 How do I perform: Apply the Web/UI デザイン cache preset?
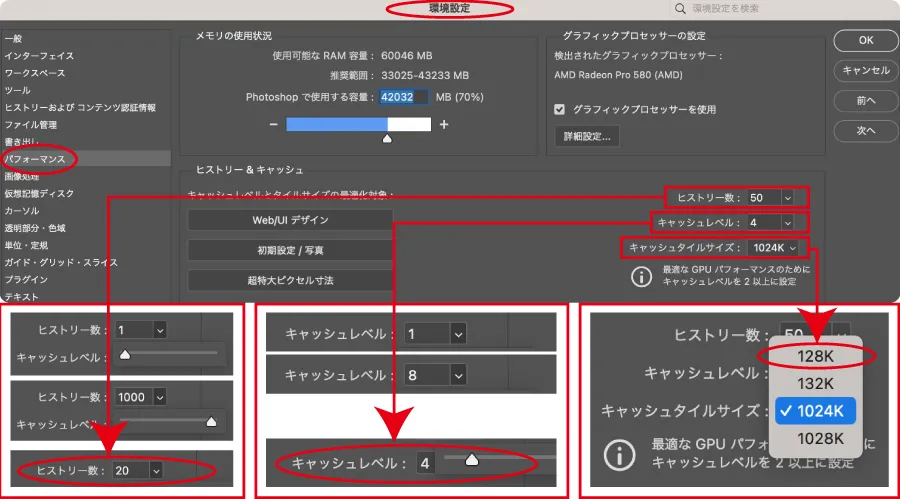click(x=290, y=220)
